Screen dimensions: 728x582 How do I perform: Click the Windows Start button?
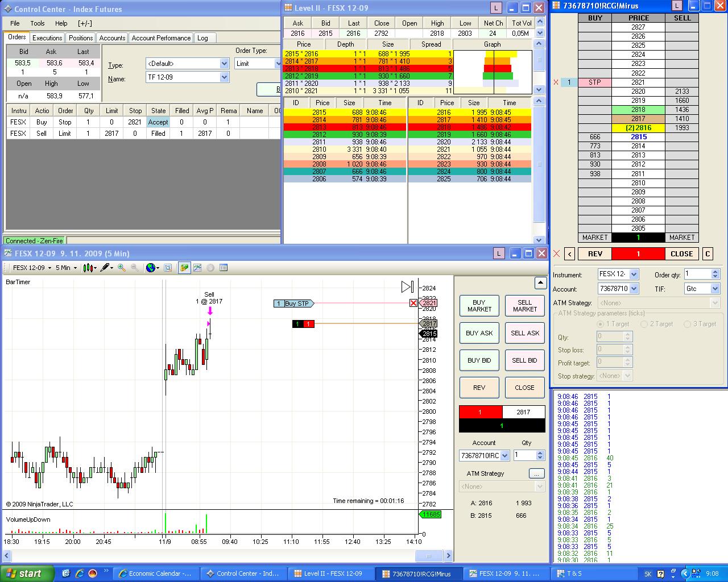(x=27, y=573)
